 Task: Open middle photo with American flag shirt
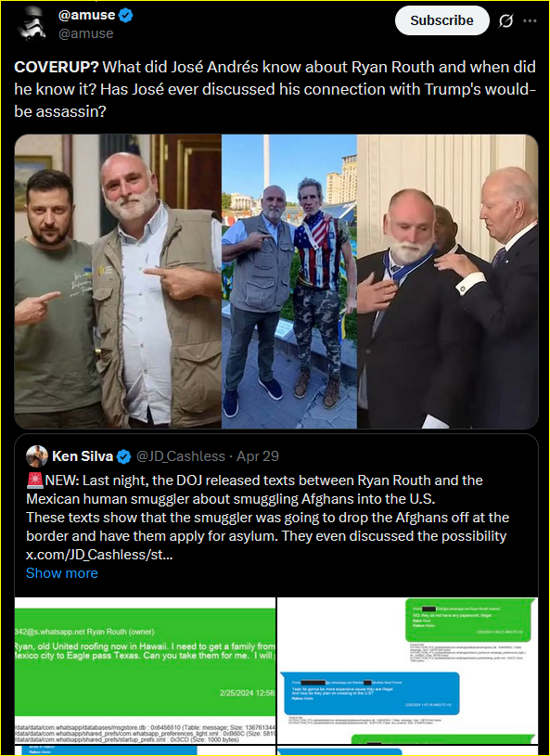289,281
